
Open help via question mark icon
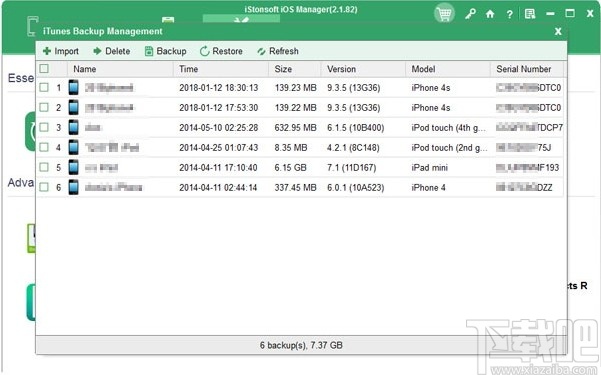click(x=509, y=15)
